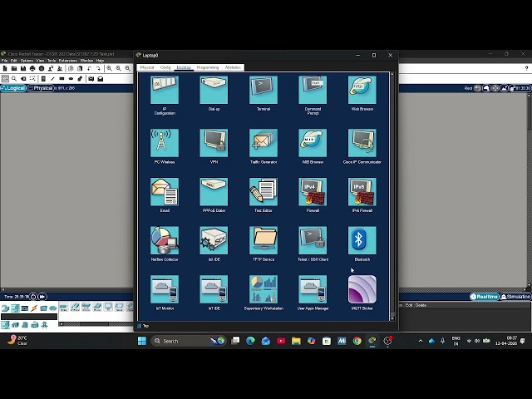Switch to the Attributes tab

tap(233, 67)
